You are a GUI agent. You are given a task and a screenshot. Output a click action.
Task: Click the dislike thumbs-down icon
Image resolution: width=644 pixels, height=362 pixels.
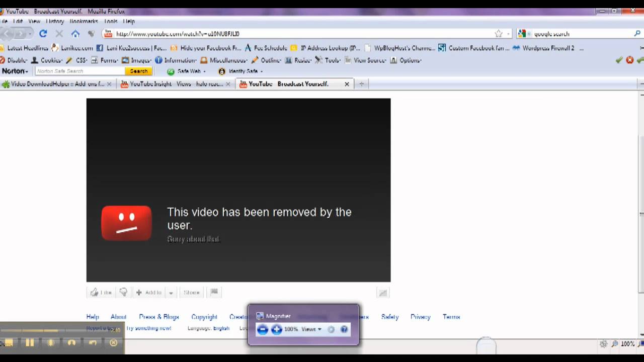[x=123, y=292]
